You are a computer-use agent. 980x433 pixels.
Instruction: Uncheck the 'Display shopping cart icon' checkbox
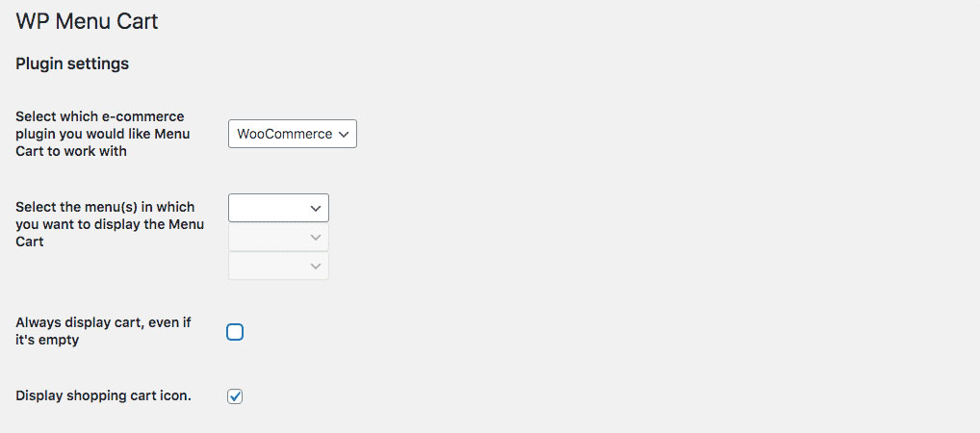pos(235,396)
